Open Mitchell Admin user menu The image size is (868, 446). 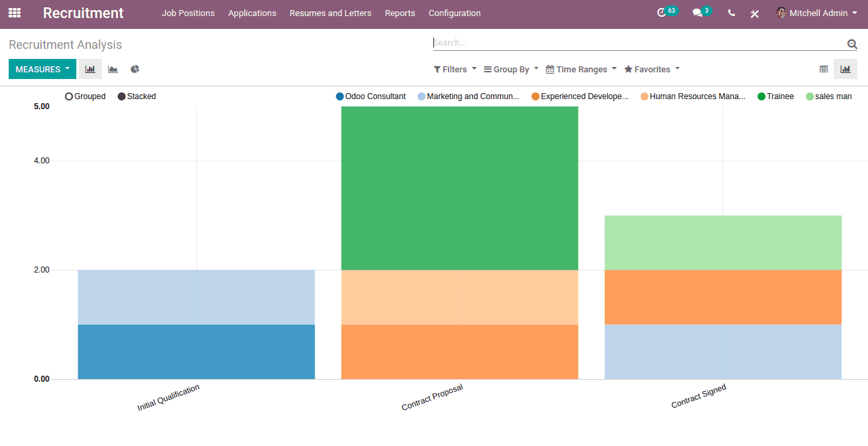(816, 13)
